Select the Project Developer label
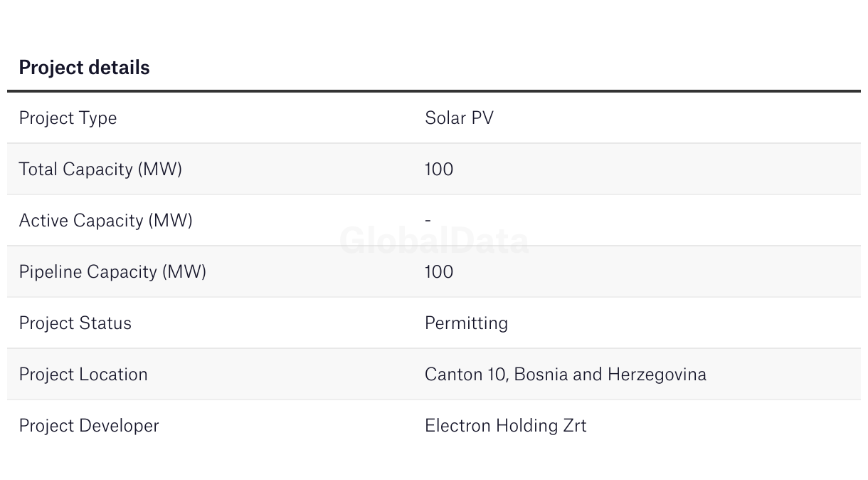Screen dimensions: 868x480 point(89,426)
